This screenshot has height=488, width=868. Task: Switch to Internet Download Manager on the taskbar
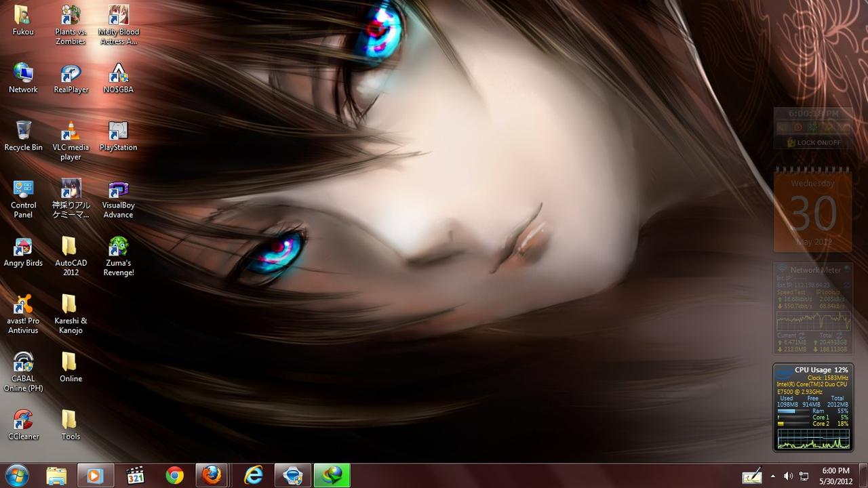coord(332,476)
